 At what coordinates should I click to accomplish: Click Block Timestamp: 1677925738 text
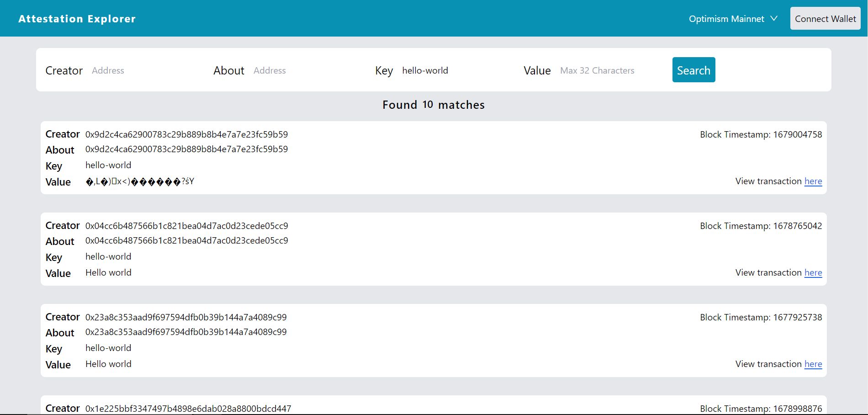(x=761, y=317)
